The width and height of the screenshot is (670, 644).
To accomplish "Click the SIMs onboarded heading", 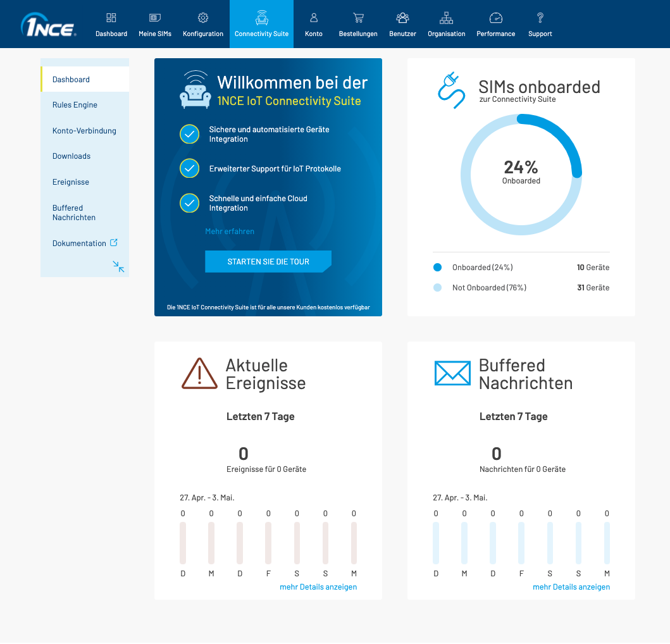I will 539,87.
